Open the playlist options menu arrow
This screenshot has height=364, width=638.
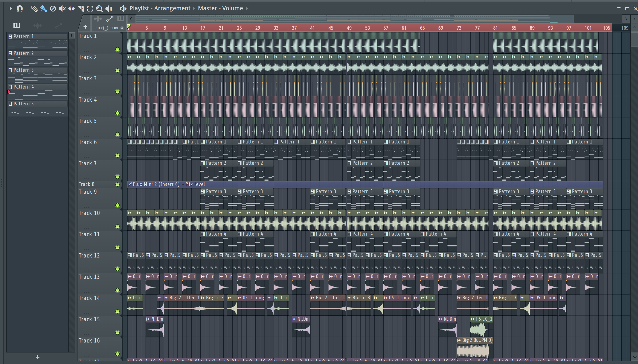[x=10, y=8]
